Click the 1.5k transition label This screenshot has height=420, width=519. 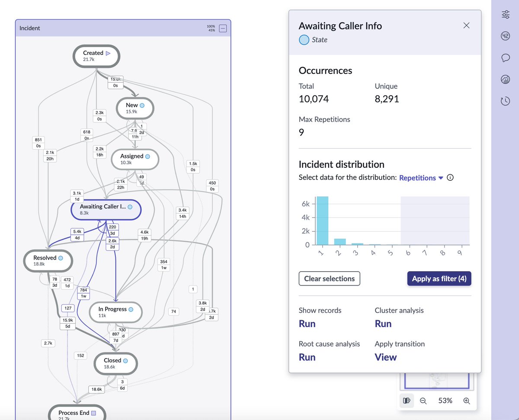[x=193, y=167]
